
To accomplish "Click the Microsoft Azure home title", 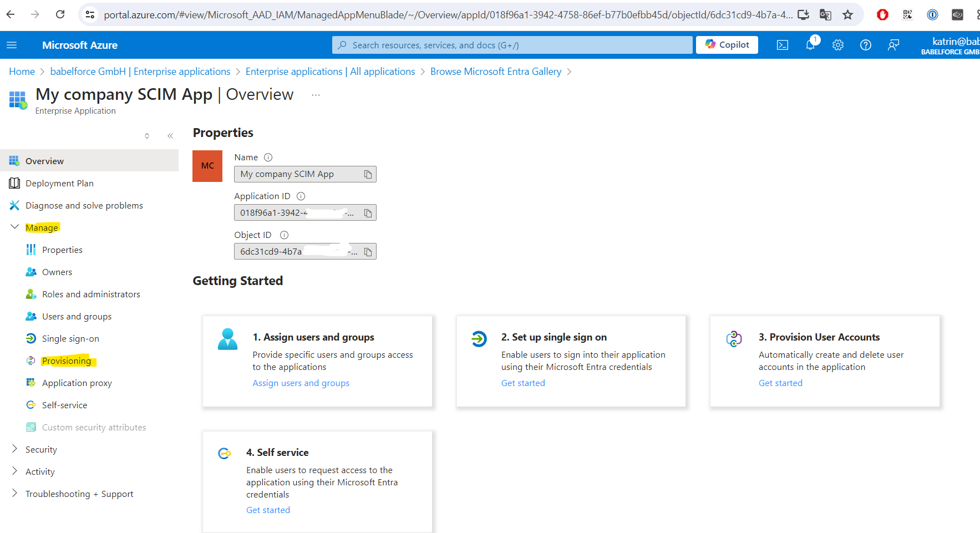I will click(80, 45).
